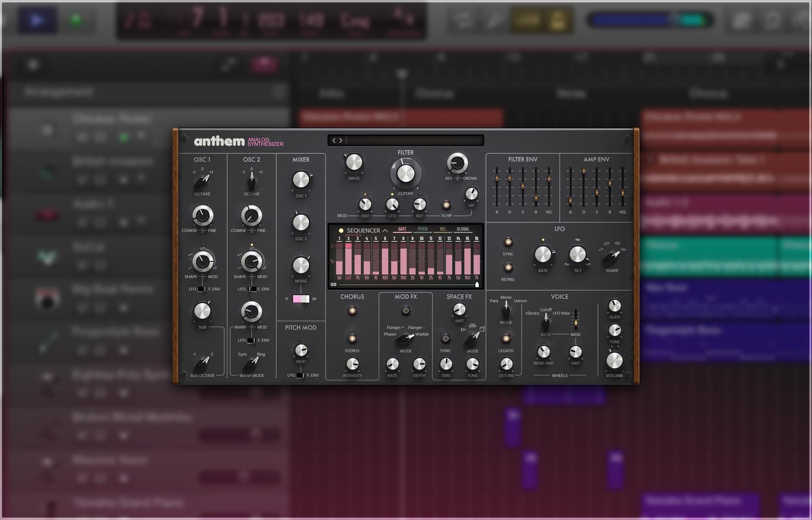Switch the sequencer to the GATE tab

[x=402, y=229]
